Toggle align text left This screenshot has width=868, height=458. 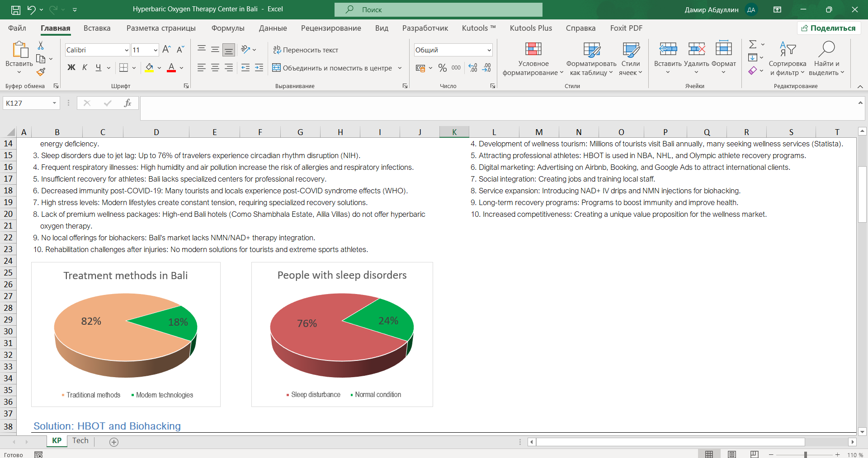202,68
